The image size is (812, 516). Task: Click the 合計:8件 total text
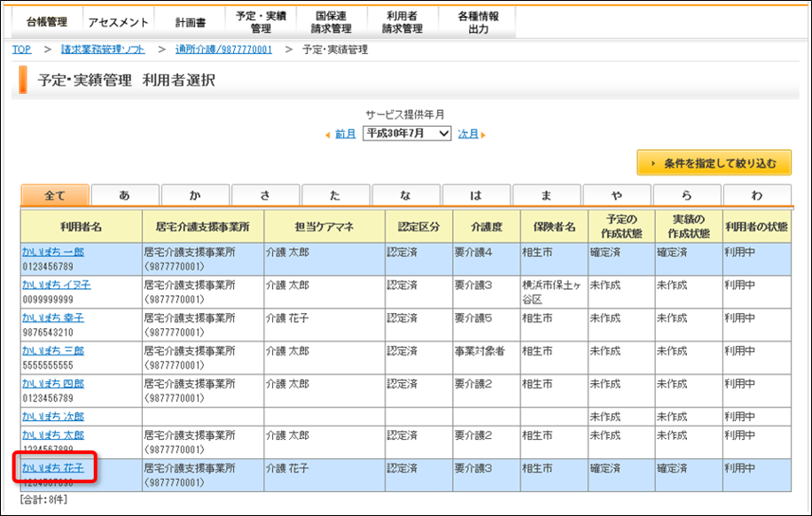click(43, 499)
